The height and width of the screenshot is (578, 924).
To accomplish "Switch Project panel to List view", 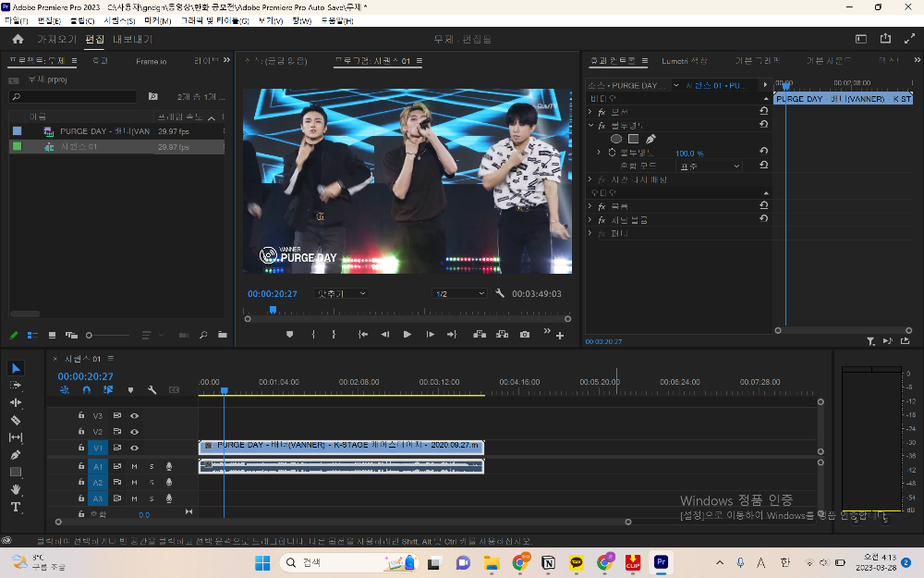I will (32, 335).
